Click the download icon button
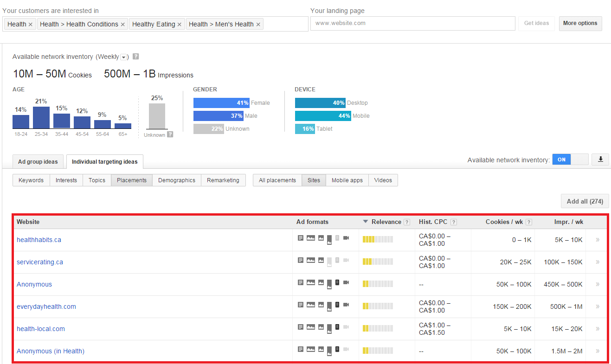The width and height of the screenshot is (611, 364). [x=600, y=160]
